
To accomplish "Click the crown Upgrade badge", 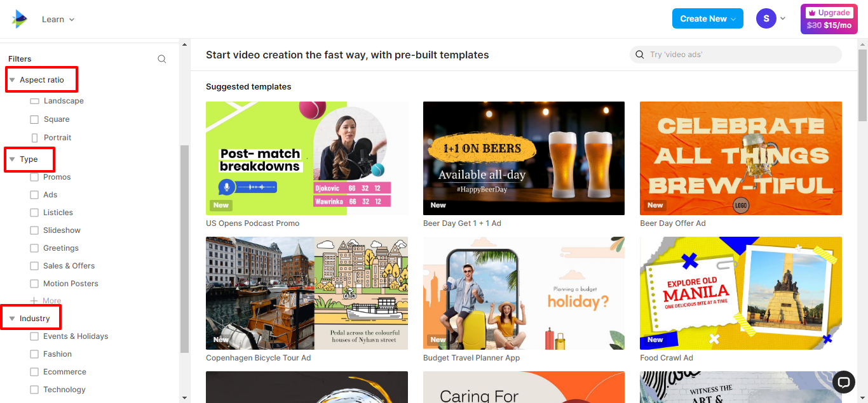I will click(829, 13).
